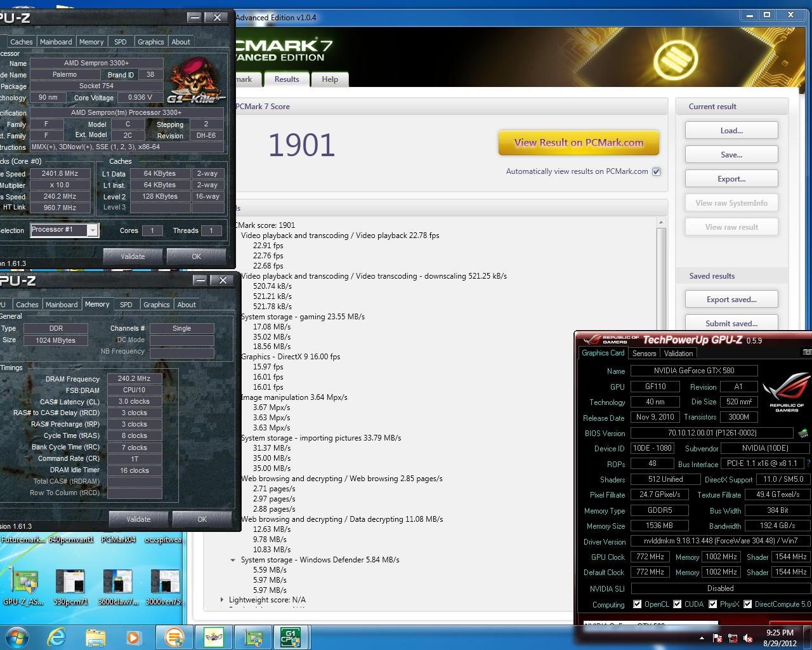Click the scrollbar up arrow in results list
Image resolution: width=812 pixels, height=650 pixels.
(660, 222)
